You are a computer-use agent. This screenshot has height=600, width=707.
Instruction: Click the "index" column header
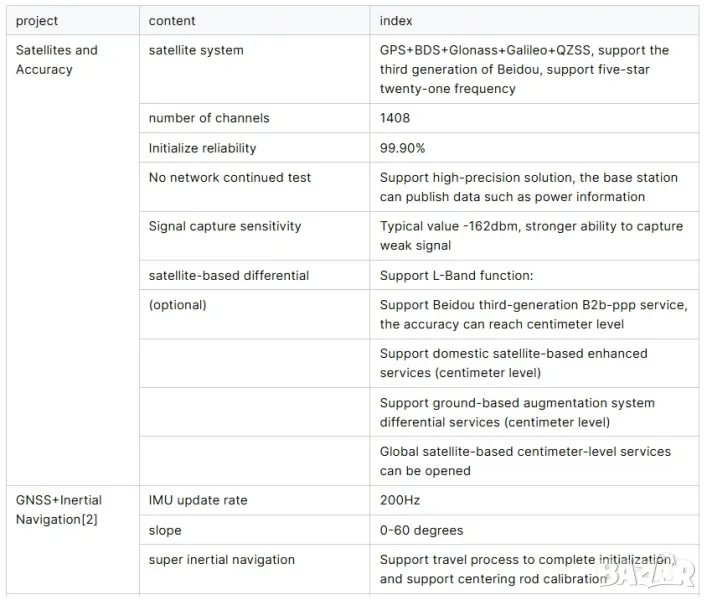pyautogui.click(x=396, y=21)
